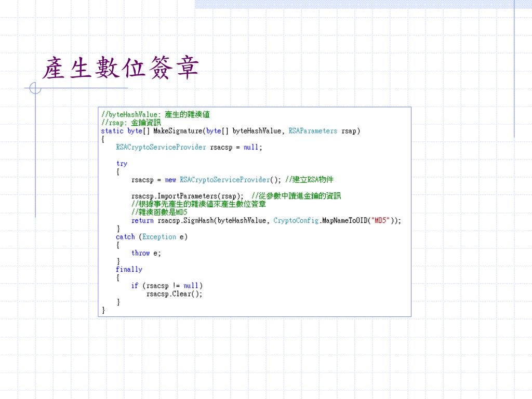Click CryptoConfig in the return line
The height and width of the screenshot is (399, 532).
(296, 220)
